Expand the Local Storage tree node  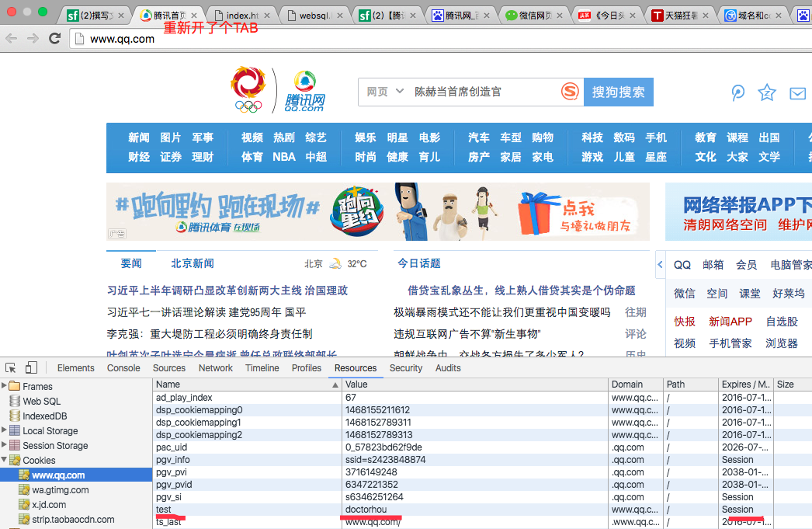point(4,430)
